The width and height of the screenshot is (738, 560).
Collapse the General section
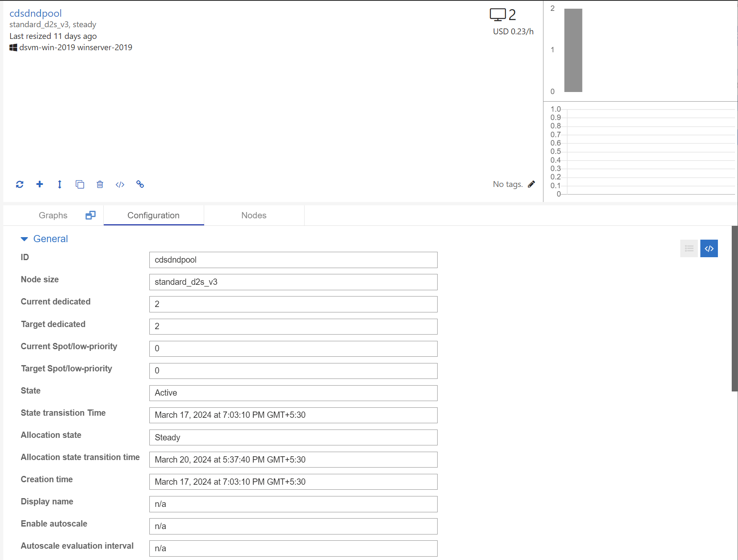(x=24, y=238)
